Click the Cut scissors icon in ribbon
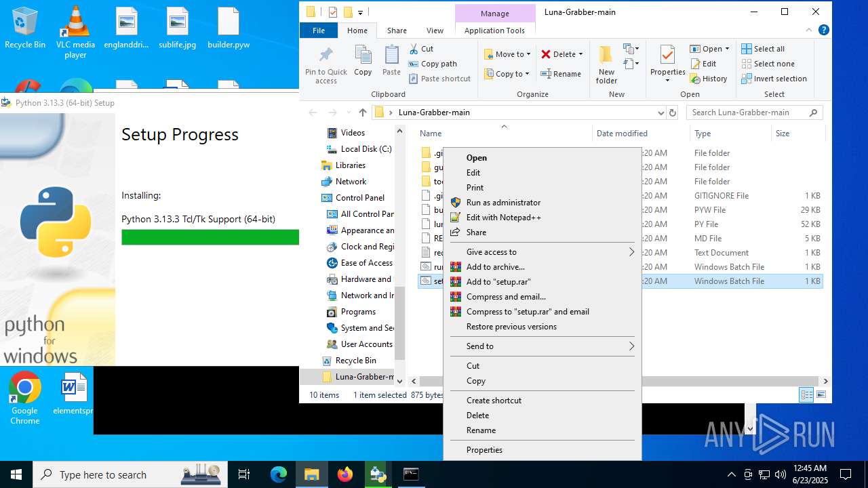The width and height of the screenshot is (868, 488). click(414, 49)
